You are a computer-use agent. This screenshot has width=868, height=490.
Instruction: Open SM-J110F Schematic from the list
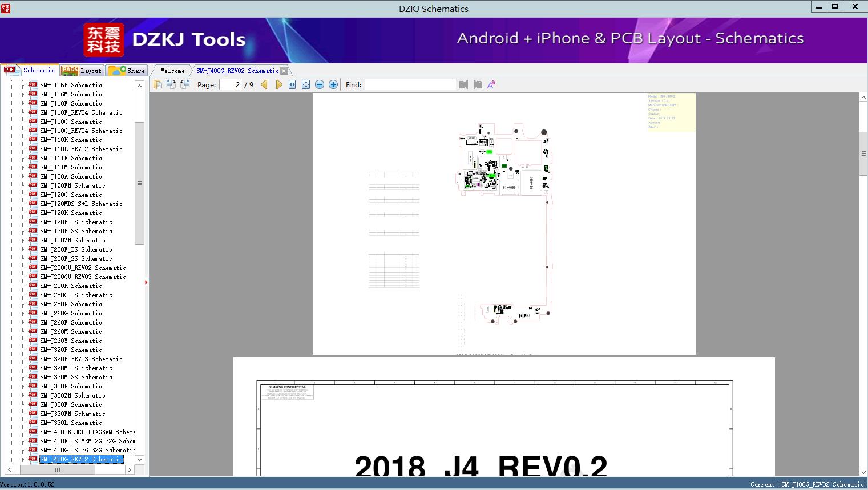(x=71, y=103)
